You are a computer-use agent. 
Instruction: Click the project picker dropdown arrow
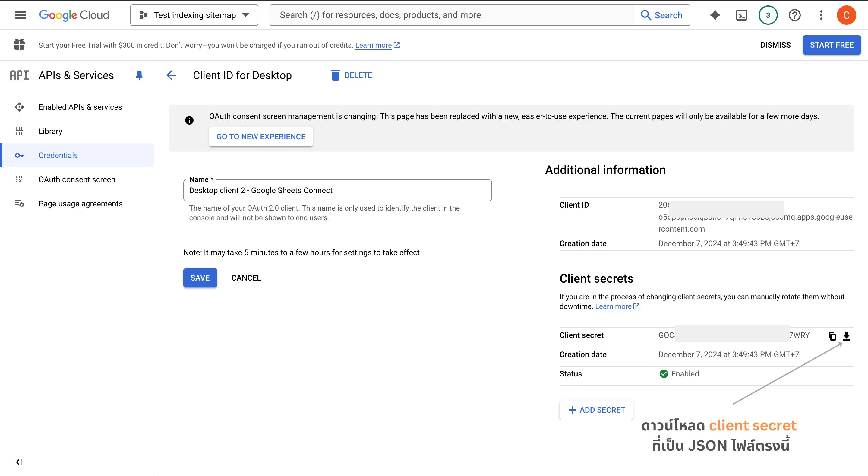[x=246, y=15]
